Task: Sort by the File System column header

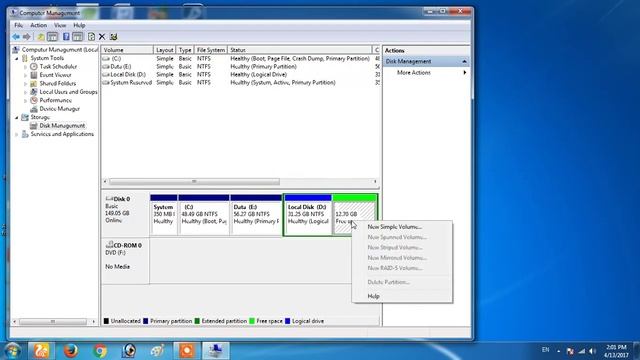Action: click(211, 50)
